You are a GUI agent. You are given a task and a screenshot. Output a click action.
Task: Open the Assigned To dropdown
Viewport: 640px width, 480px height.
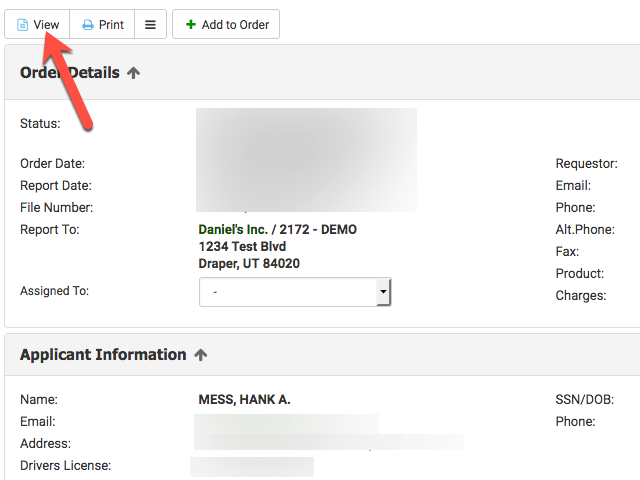295,292
